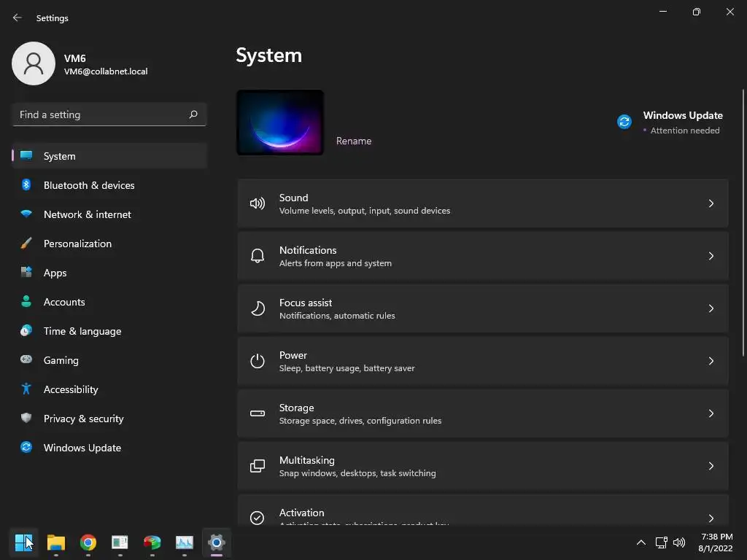Expand the Activation row chevron
Screen dimensions: 747x560
click(711, 518)
